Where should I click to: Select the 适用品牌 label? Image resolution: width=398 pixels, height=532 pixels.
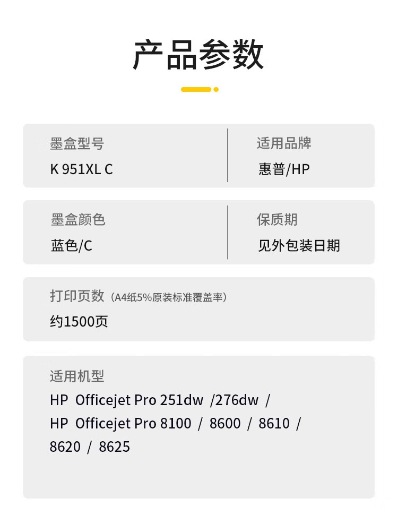click(284, 143)
